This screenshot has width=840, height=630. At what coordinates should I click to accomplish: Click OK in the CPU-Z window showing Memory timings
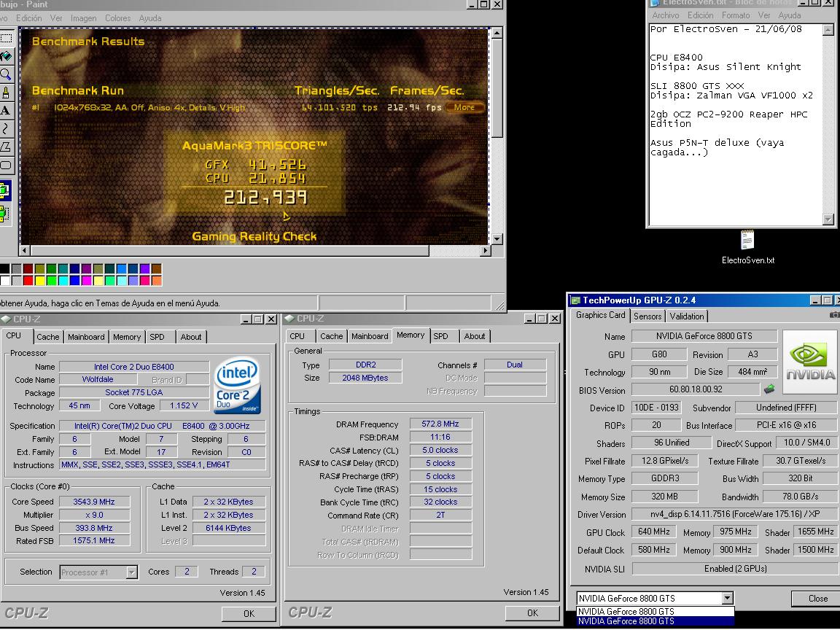click(532, 612)
